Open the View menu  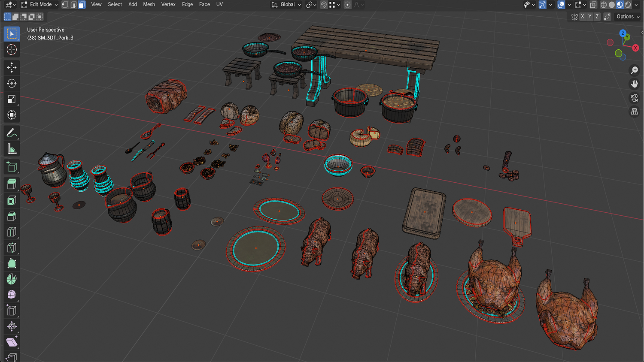pos(96,5)
